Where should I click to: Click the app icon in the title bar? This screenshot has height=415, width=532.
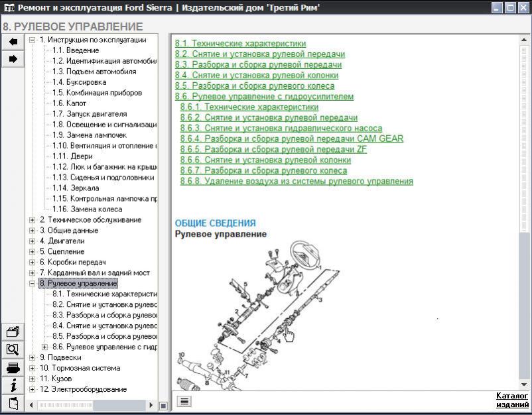click(x=9, y=7)
